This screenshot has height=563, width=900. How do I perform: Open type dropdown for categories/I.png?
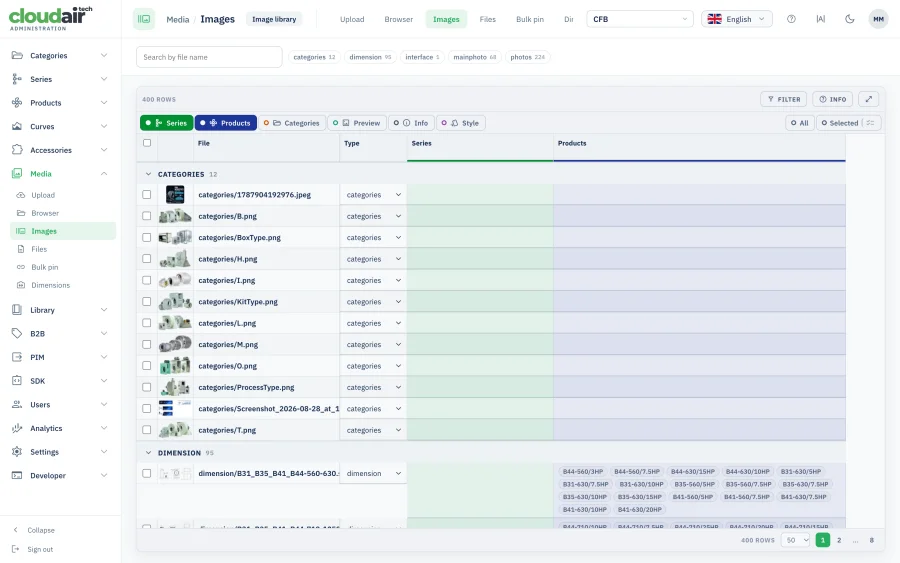pyautogui.click(x=373, y=281)
